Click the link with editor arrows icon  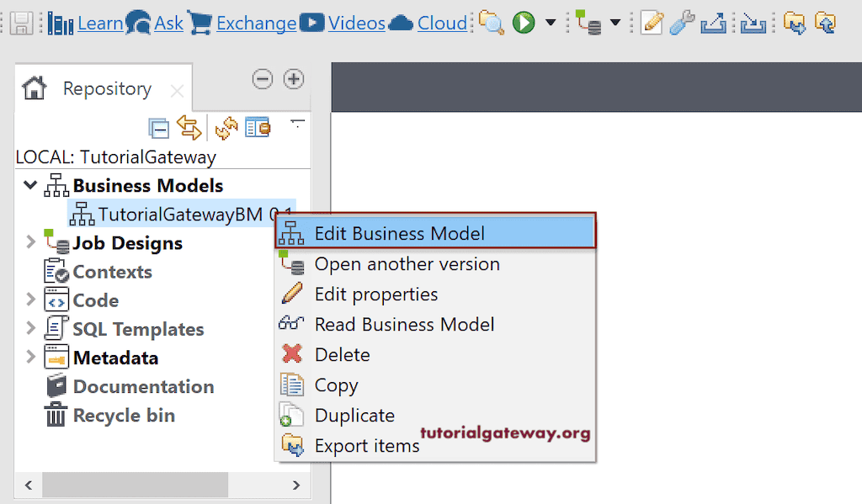coord(189,128)
